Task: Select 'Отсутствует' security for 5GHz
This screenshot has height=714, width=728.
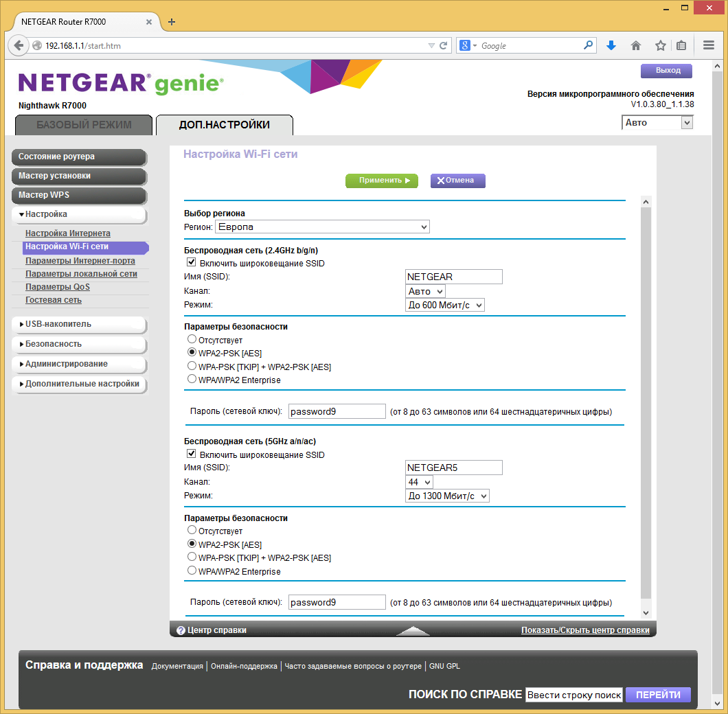Action: coord(192,530)
